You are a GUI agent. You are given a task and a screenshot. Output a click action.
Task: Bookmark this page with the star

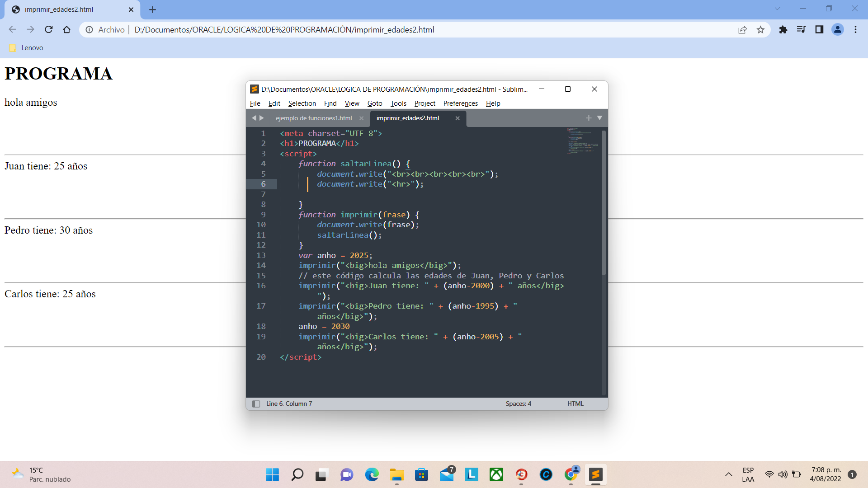click(x=760, y=30)
